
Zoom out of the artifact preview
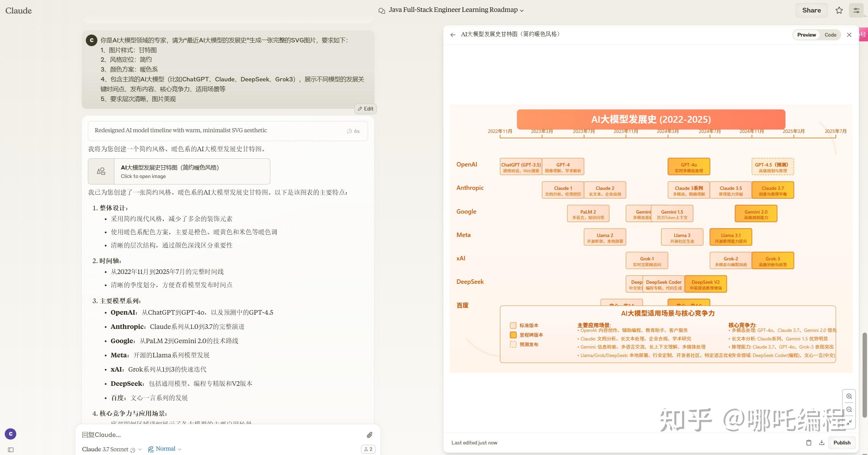tap(849, 410)
